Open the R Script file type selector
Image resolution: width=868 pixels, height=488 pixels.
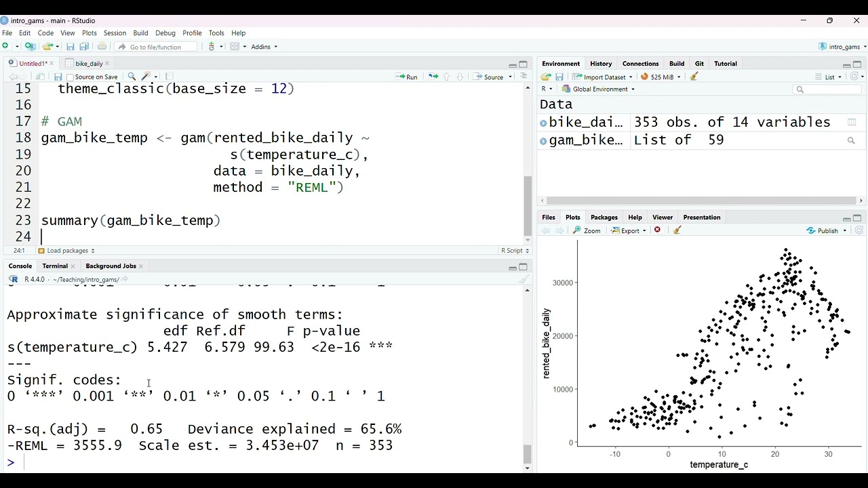[x=515, y=251]
